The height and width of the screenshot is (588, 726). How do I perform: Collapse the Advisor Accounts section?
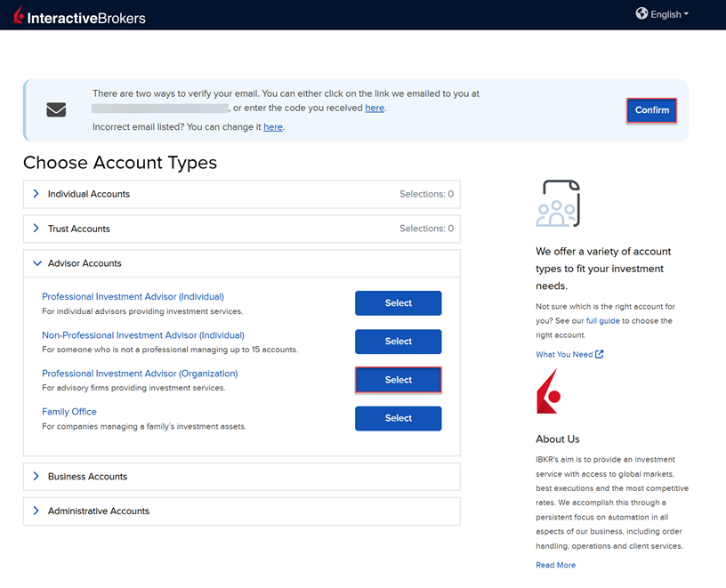[85, 263]
